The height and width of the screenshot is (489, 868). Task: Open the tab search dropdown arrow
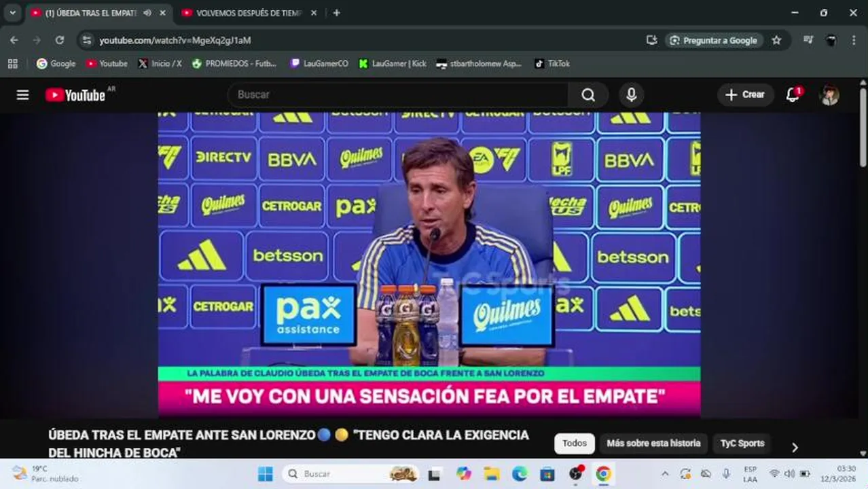pyautogui.click(x=12, y=13)
